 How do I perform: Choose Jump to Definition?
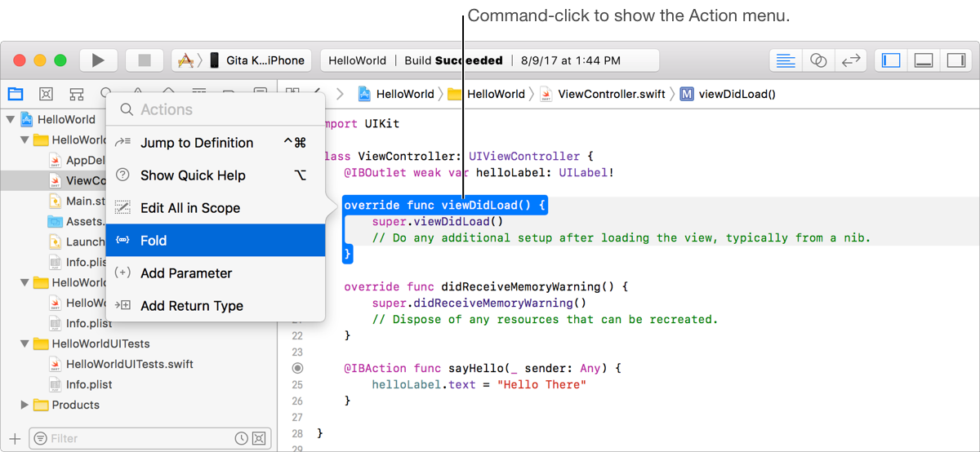pyautogui.click(x=216, y=143)
